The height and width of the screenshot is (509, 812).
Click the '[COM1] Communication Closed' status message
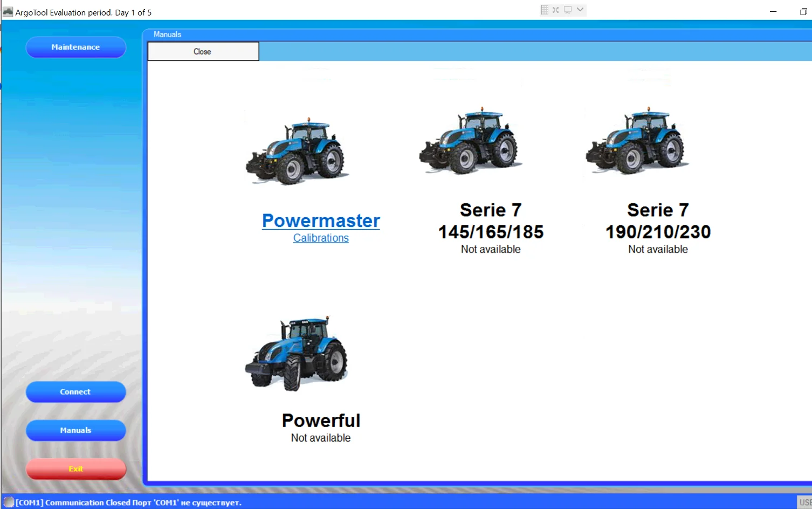click(x=128, y=503)
